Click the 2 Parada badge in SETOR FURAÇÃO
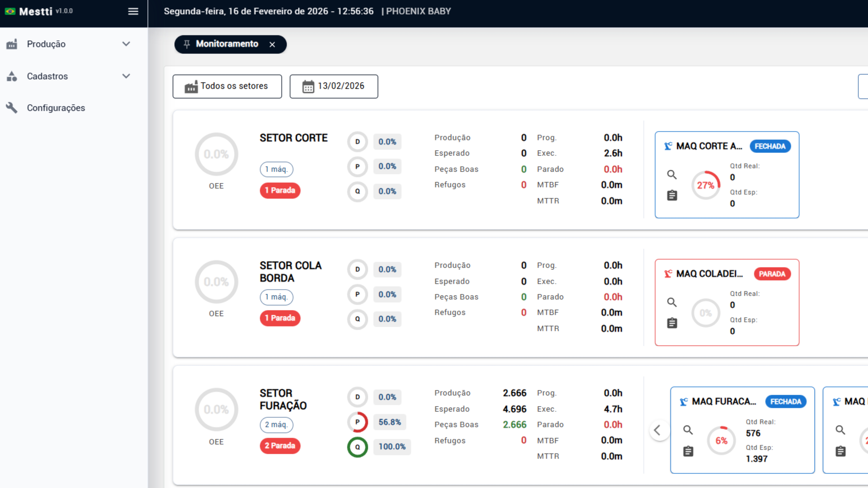Viewport: 868px width, 488px height. [280, 446]
